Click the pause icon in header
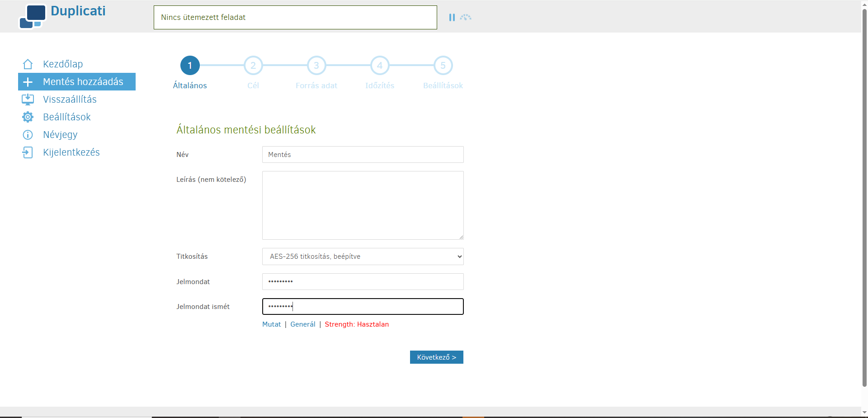Image resolution: width=868 pixels, height=418 pixels. pyautogui.click(x=452, y=17)
